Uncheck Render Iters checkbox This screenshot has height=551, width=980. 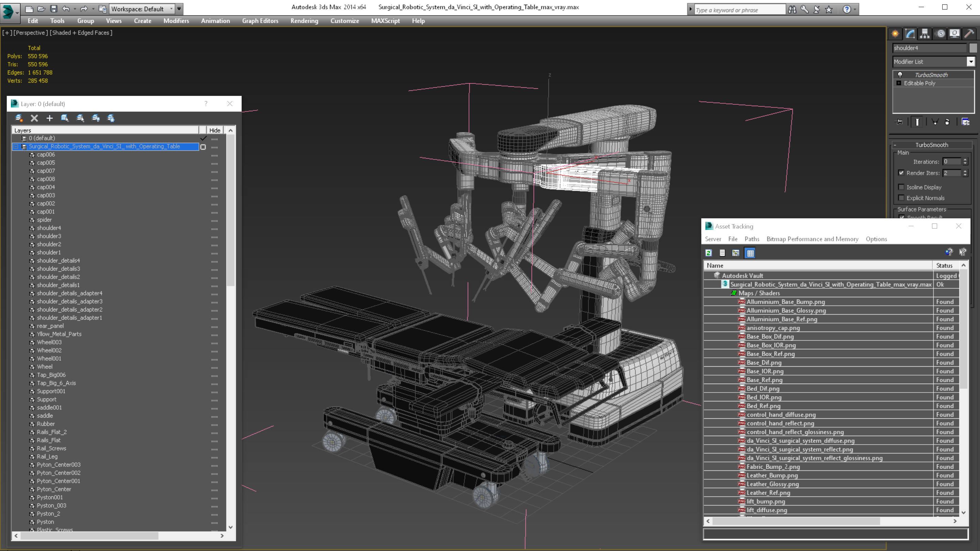tap(901, 173)
